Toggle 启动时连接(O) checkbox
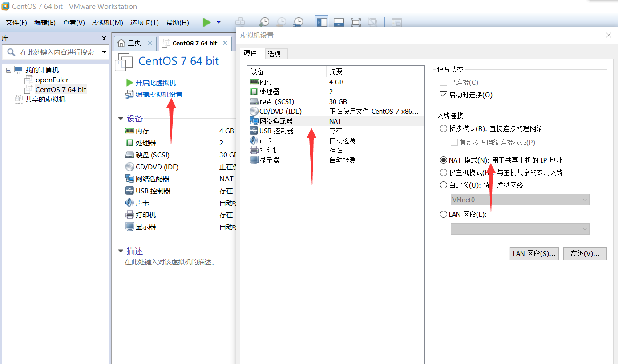The image size is (618, 364). [443, 95]
